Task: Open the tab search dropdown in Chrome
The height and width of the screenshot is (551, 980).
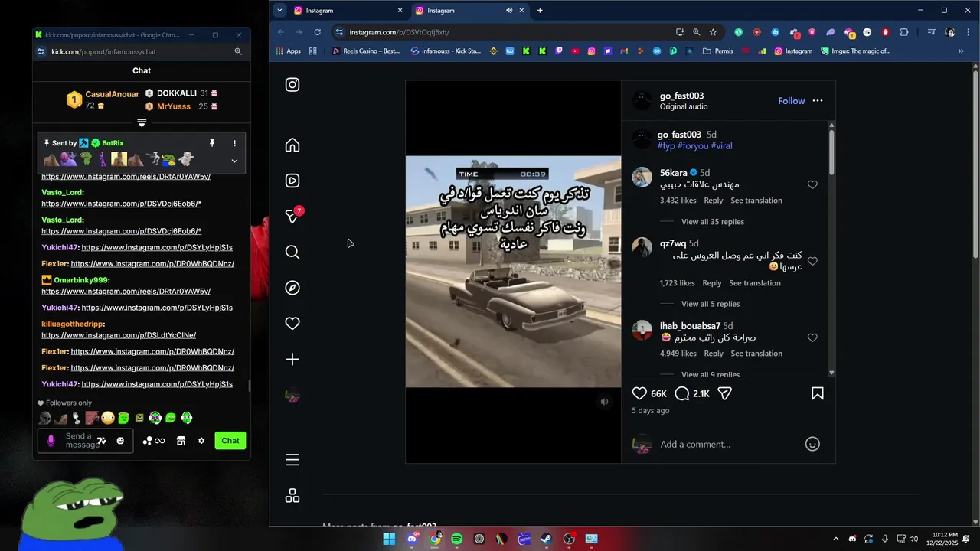Action: (279, 11)
